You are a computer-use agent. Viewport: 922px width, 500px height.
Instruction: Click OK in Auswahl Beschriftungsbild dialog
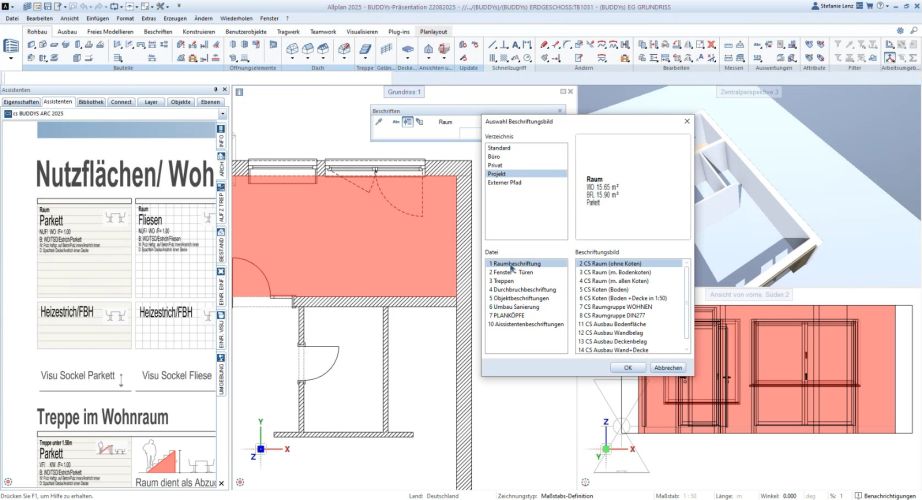[x=627, y=367]
